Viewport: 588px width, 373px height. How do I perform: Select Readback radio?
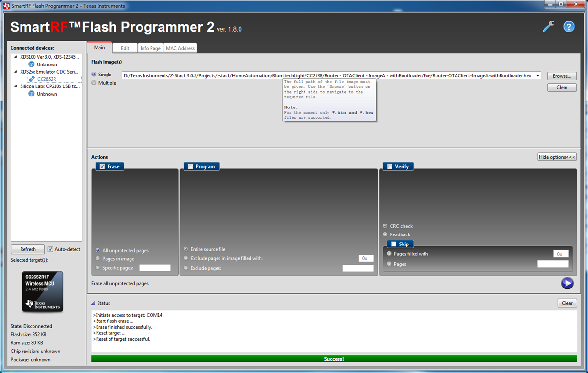385,234
